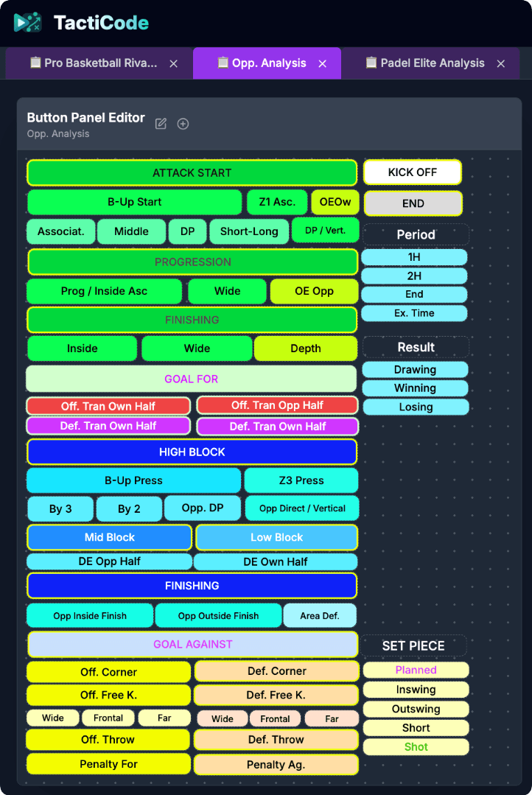
Task: Click the add plus-circle icon in panel header
Action: pos(183,124)
